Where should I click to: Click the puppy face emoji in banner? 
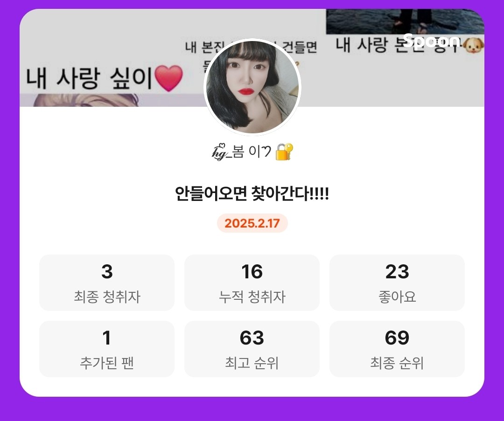[474, 45]
